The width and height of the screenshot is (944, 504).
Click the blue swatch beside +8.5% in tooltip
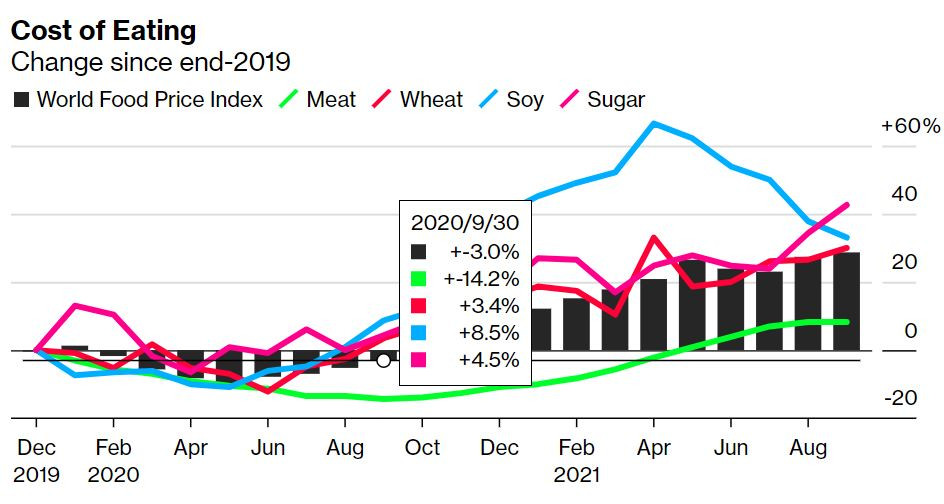click(x=418, y=332)
